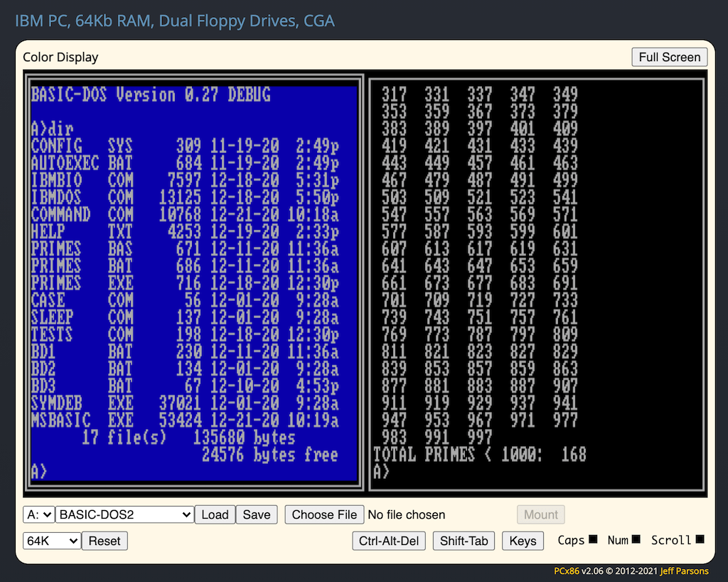Click the COMMAND COM file row

tap(185, 215)
